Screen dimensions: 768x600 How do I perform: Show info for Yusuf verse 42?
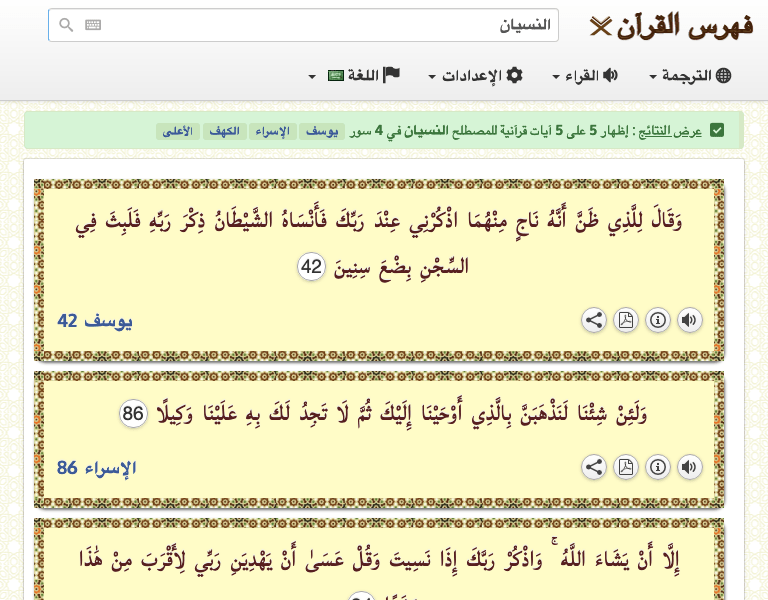click(x=658, y=320)
